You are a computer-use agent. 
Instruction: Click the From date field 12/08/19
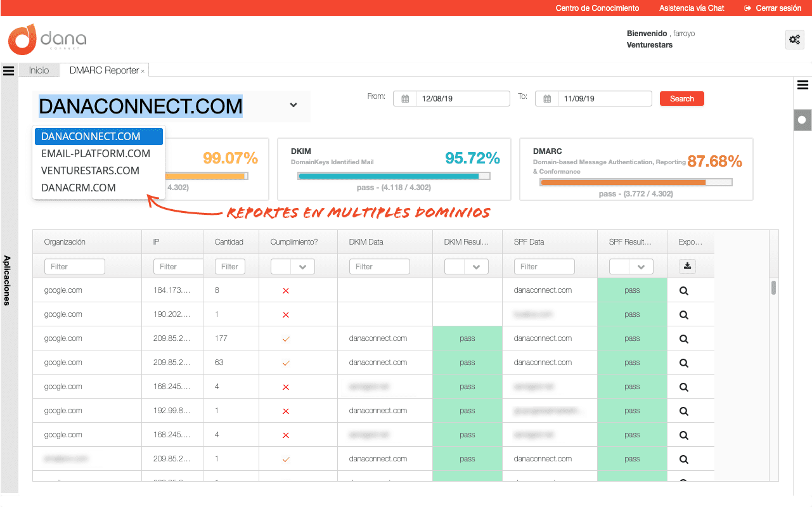(463, 99)
